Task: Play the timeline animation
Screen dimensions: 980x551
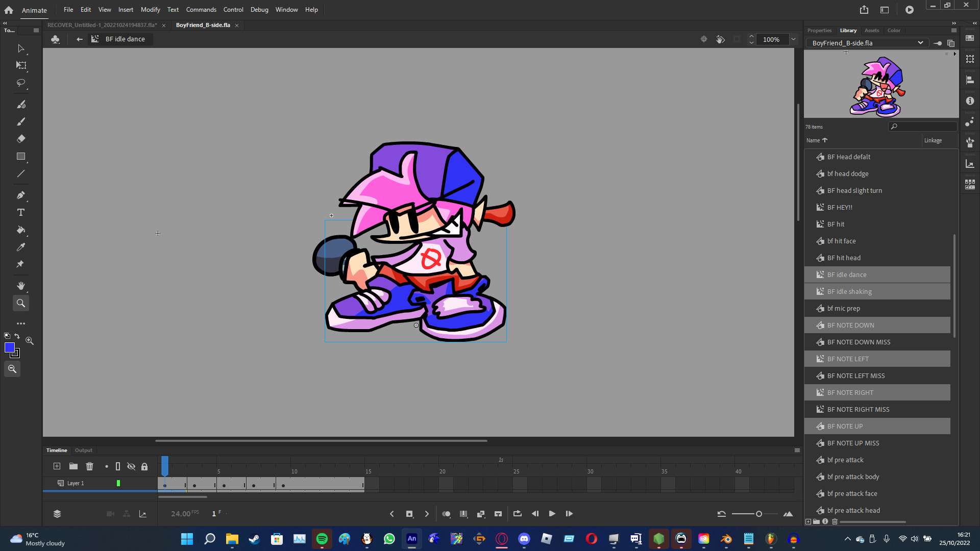Action: pos(552,514)
